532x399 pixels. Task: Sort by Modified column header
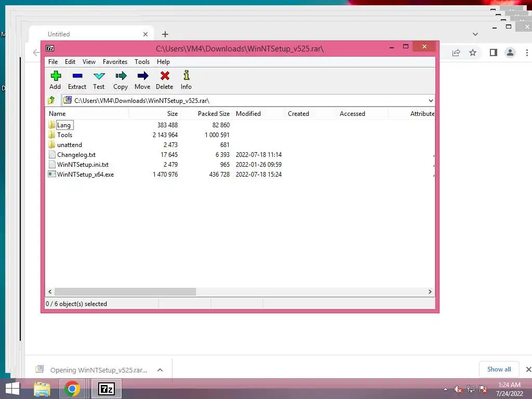pos(259,114)
